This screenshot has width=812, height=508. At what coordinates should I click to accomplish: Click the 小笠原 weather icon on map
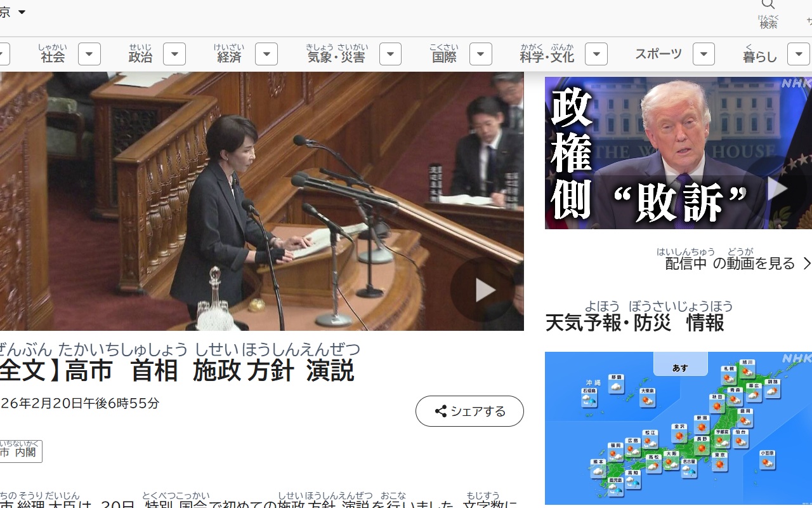tap(767, 460)
